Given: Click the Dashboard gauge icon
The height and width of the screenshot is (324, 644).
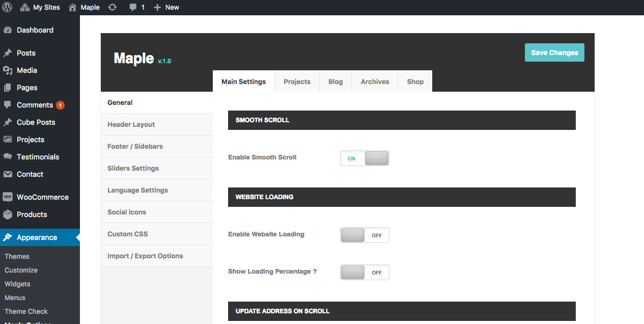Looking at the screenshot, I should [8, 30].
